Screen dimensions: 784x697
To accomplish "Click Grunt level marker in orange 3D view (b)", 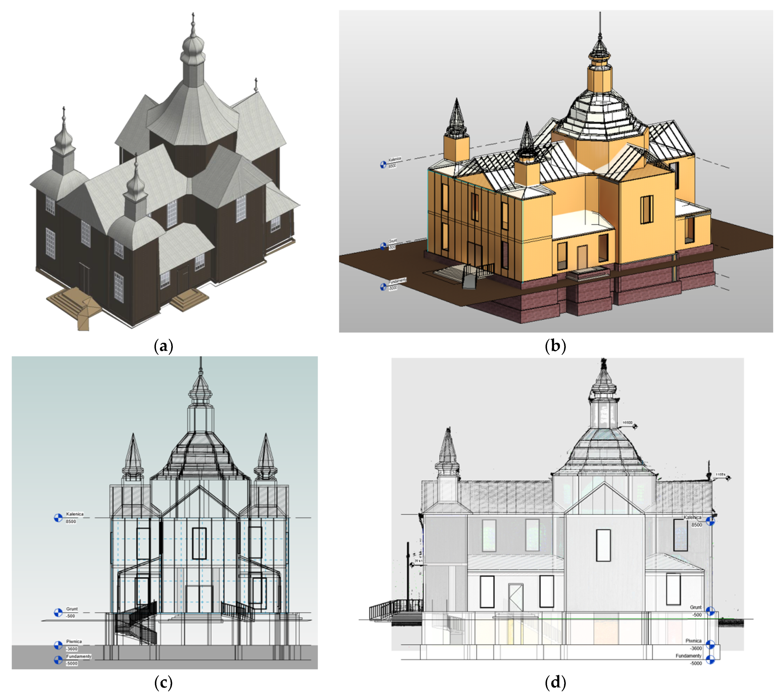I will 383,246.
